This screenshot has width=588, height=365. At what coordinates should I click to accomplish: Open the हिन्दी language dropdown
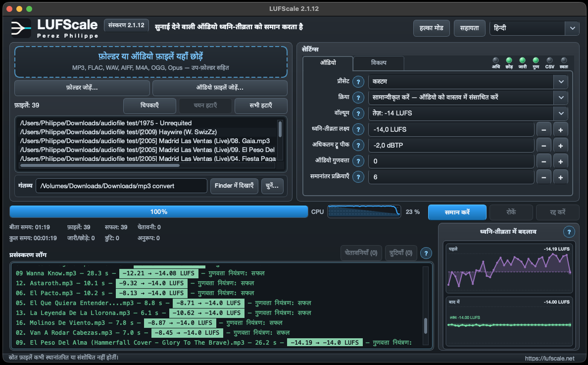(x=535, y=28)
